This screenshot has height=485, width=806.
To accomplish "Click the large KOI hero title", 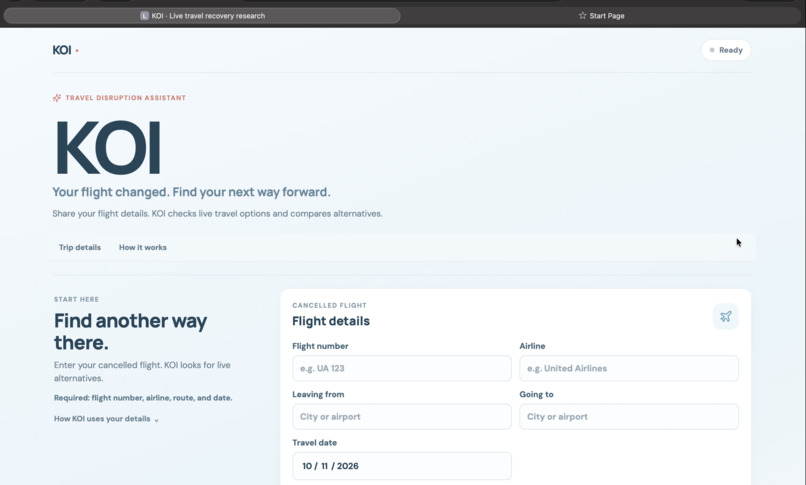I will (x=108, y=148).
